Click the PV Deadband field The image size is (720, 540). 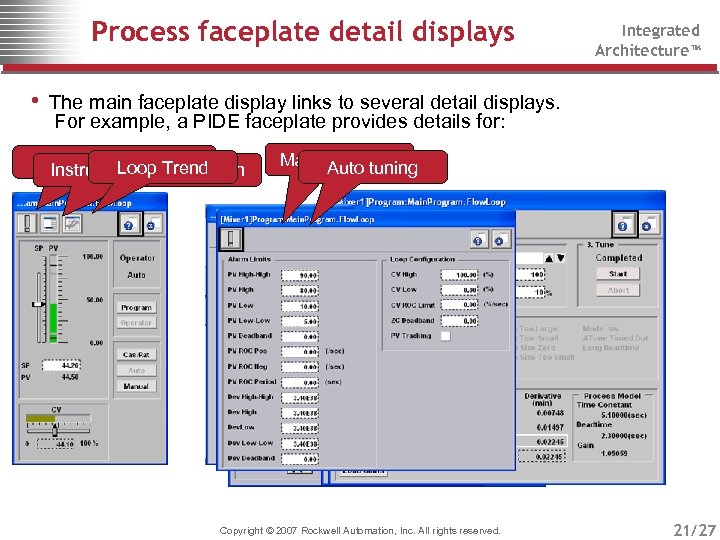(x=300, y=336)
